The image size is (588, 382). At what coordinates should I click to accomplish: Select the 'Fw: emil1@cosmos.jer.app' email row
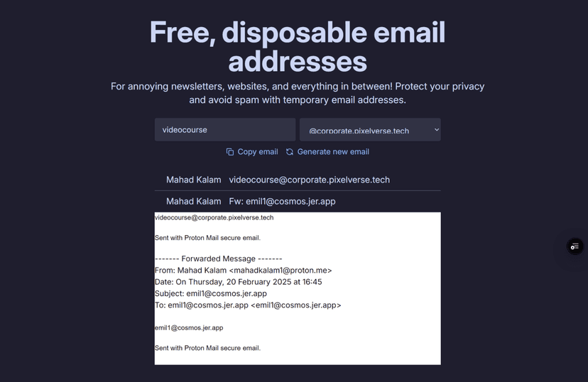tap(282, 202)
